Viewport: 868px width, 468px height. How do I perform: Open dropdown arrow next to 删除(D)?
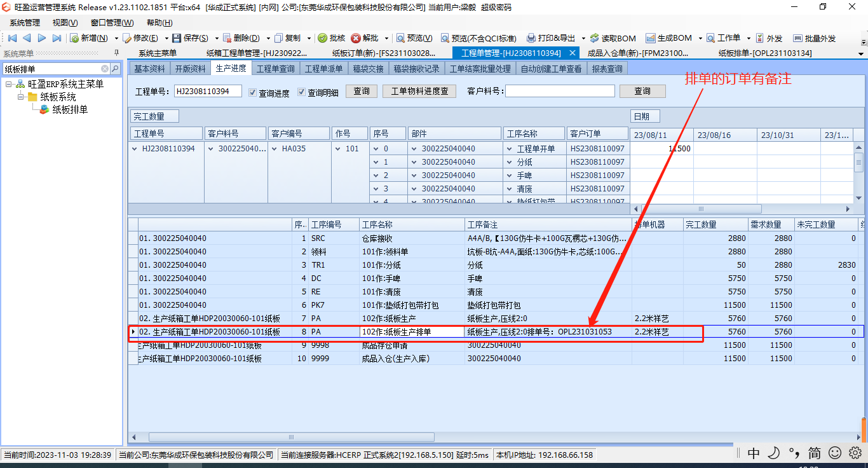tap(268, 38)
